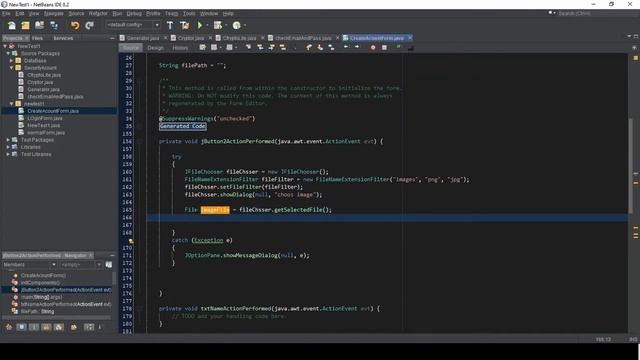The height and width of the screenshot is (360, 640).
Task: Switch to the Cryptor.java editor tab
Action: 191,38
